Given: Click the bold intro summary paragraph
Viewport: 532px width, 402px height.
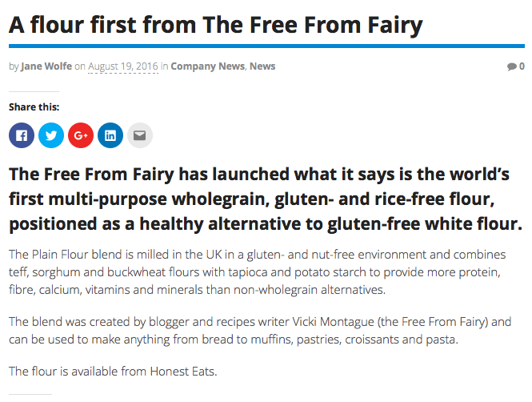Looking at the screenshot, I should click(266, 199).
